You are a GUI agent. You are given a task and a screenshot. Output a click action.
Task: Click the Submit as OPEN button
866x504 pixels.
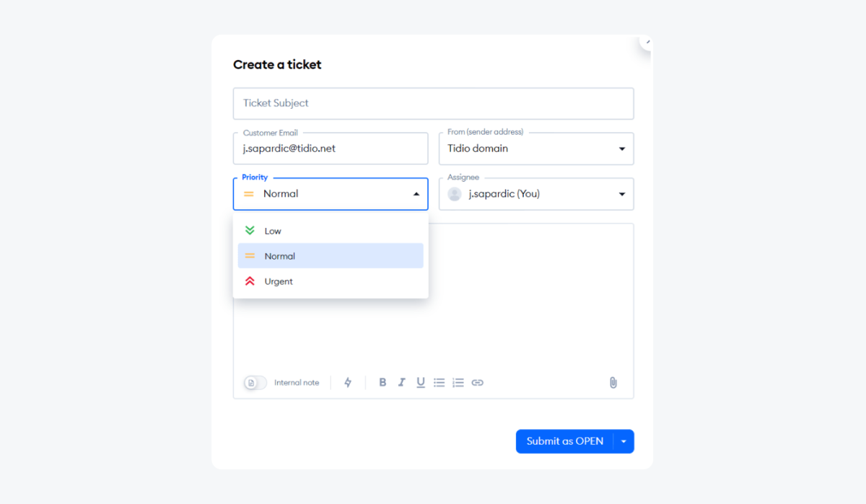(564, 441)
